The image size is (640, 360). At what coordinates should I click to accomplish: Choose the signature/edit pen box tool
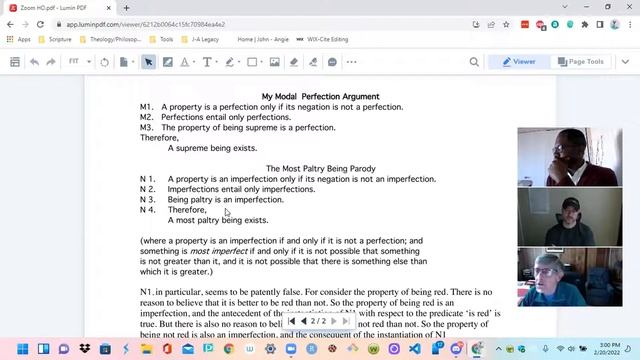coord(167,62)
